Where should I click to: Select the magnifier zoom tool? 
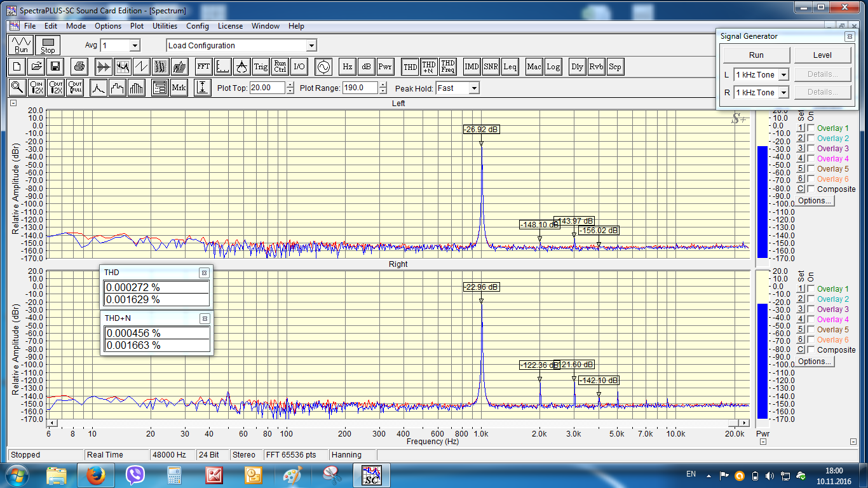pyautogui.click(x=17, y=88)
